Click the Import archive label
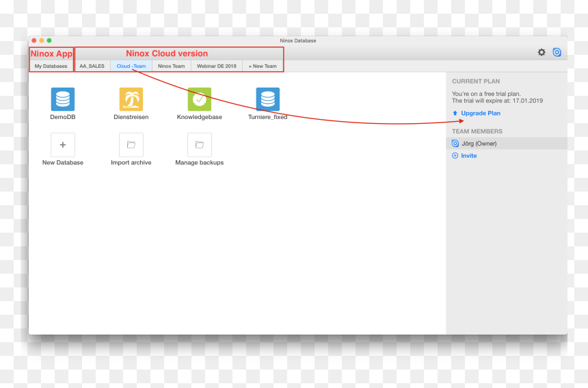The height and width of the screenshot is (388, 588). point(131,162)
